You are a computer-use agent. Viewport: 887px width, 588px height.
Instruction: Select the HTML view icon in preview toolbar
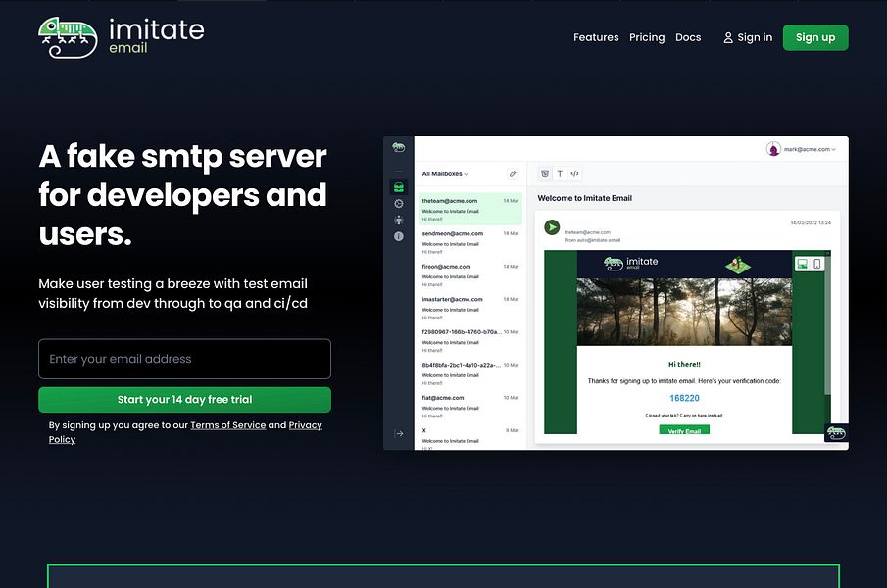point(545,174)
